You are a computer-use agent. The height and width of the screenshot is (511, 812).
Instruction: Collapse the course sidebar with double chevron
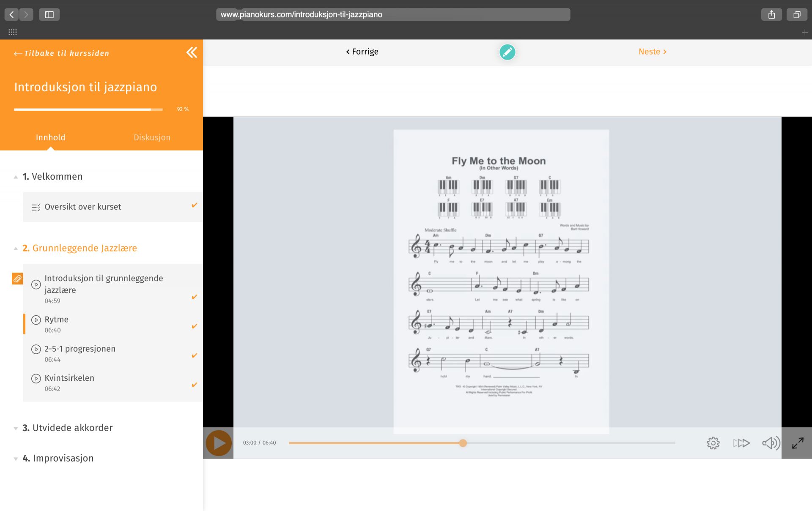point(192,52)
